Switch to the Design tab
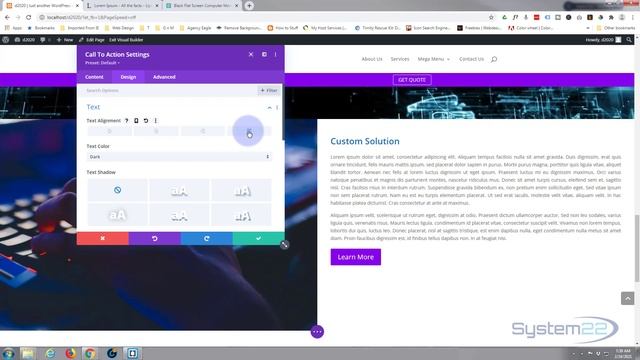 tap(128, 77)
